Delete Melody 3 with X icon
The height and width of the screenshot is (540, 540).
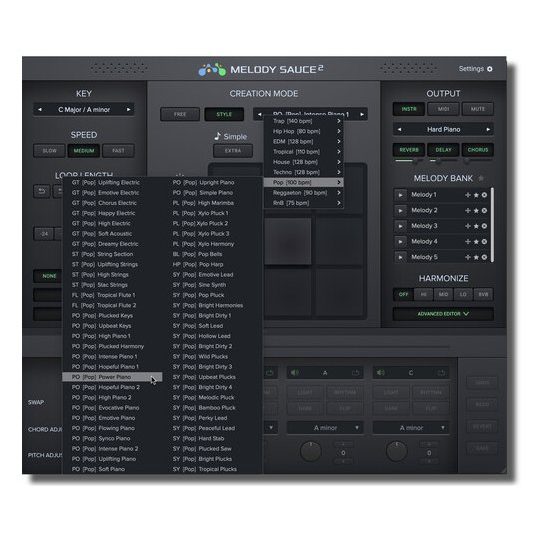click(484, 226)
